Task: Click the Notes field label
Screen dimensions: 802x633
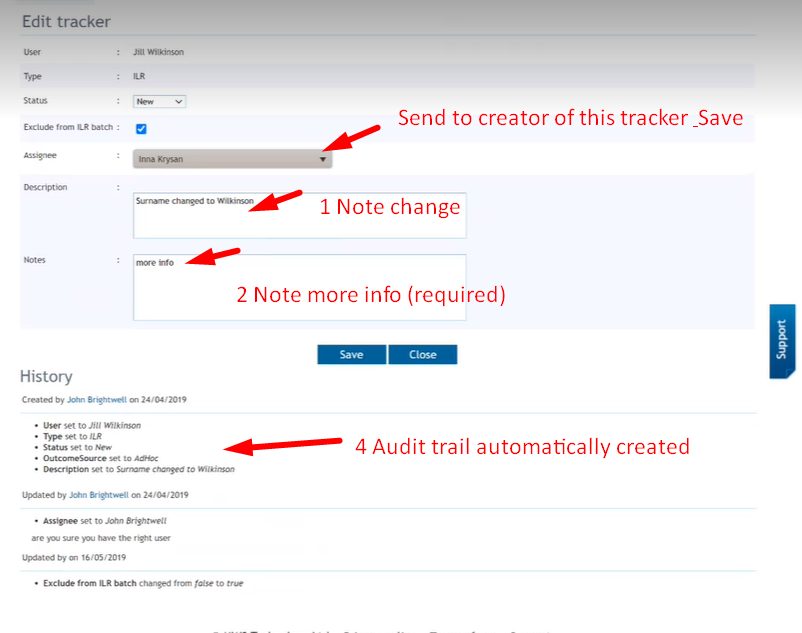Action: (34, 260)
